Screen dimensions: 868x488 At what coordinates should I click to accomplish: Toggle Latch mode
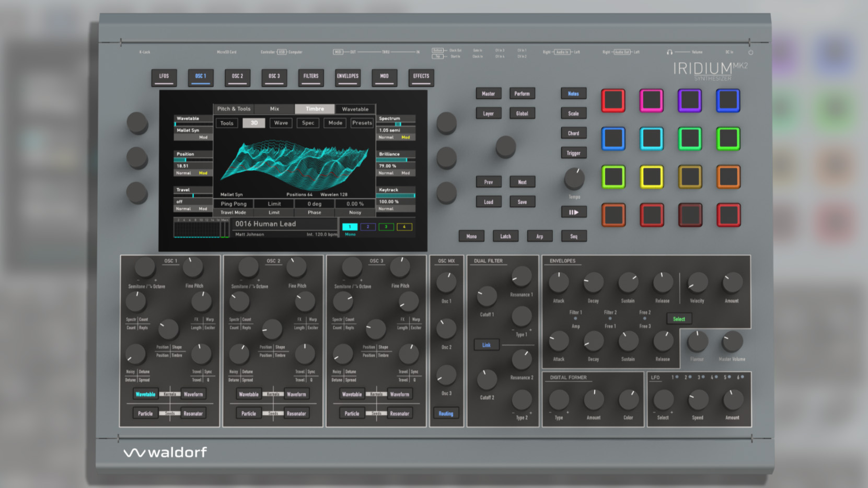point(505,236)
